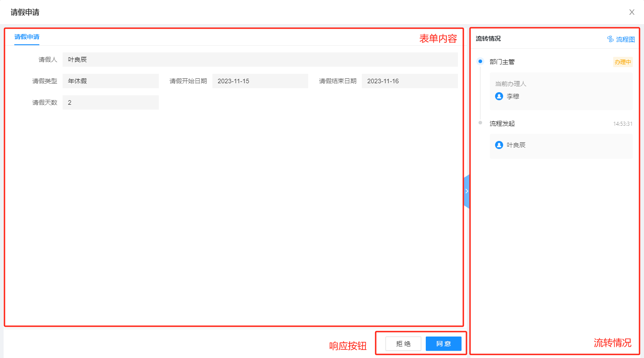Select the grey 流程发起 timeline dot

click(x=480, y=123)
